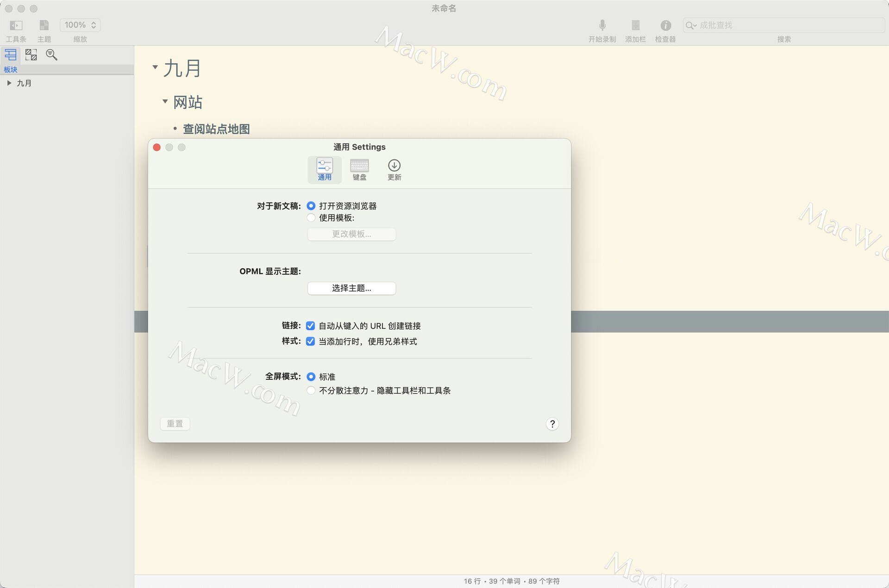Click the help question mark button
The width and height of the screenshot is (889, 588).
coord(552,424)
